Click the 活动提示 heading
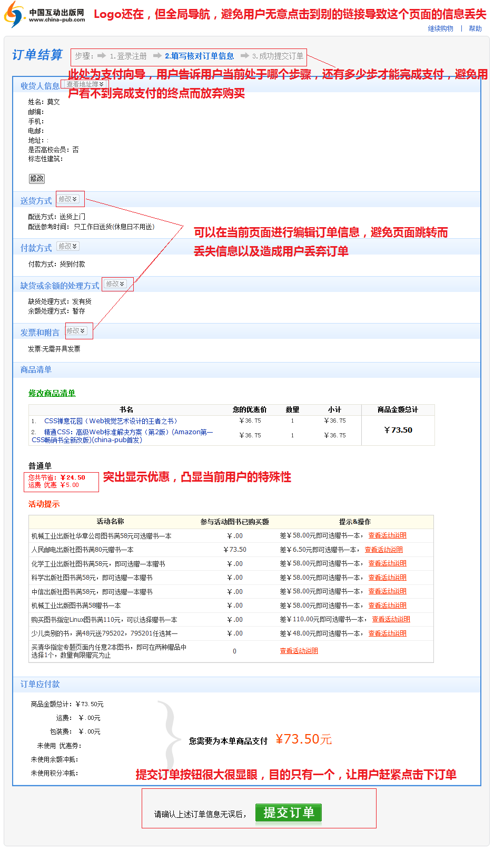The height and width of the screenshot is (850, 504). tap(44, 504)
